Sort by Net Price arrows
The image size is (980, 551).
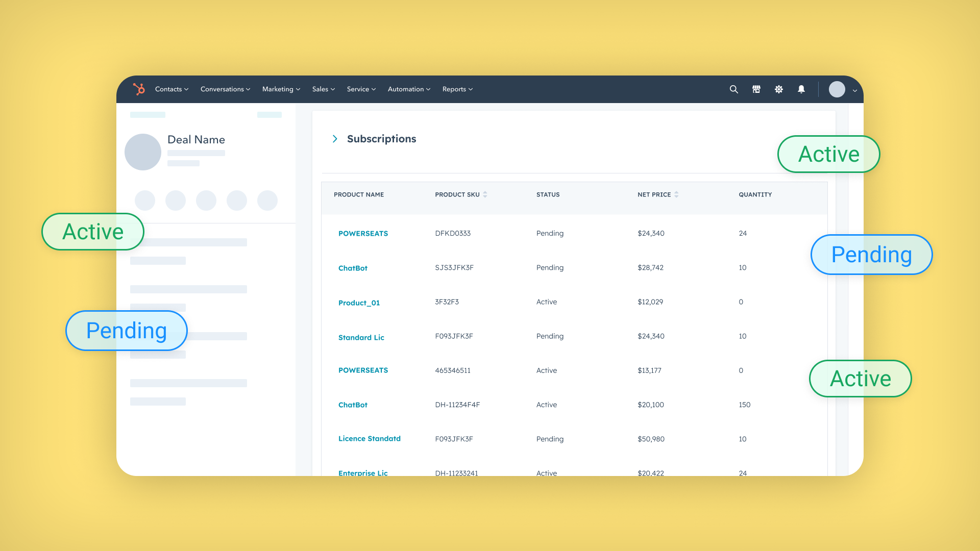676,194
